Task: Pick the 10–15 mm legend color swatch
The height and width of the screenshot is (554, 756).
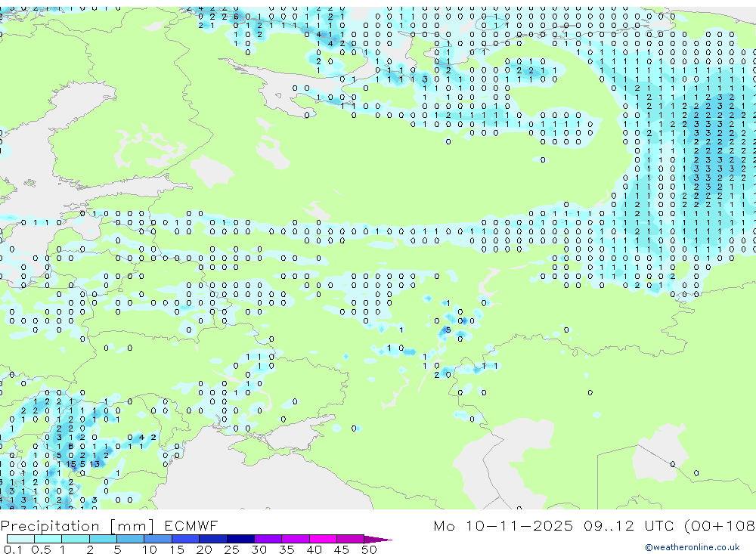Action: 158,539
